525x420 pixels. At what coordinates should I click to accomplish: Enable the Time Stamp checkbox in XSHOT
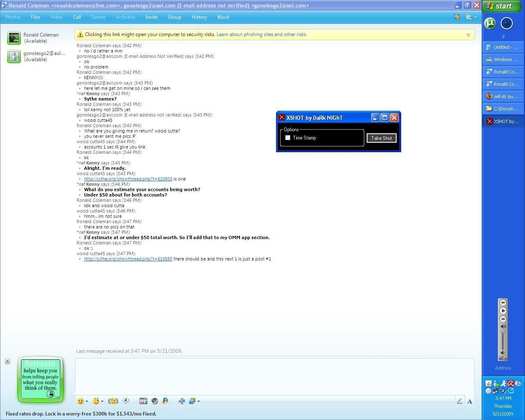click(288, 138)
